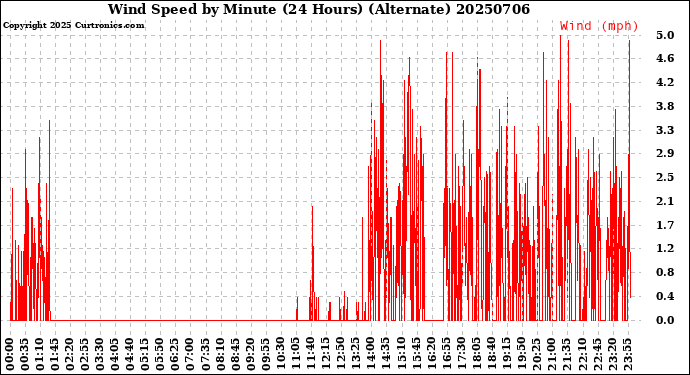The width and height of the screenshot is (690, 375).
Task: Click the 23:20 time label
Action: pyautogui.click(x=612, y=355)
